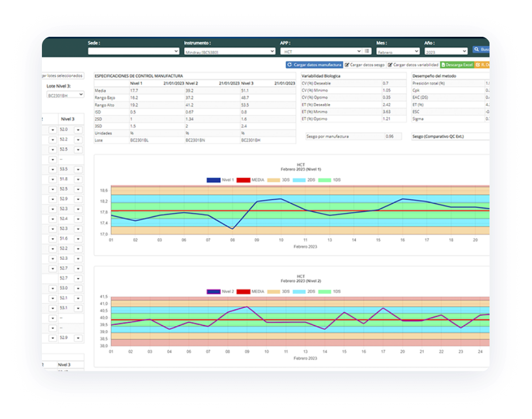Open the Instrumento dropdown showing Mindray
The image size is (532, 419).
pos(229,51)
